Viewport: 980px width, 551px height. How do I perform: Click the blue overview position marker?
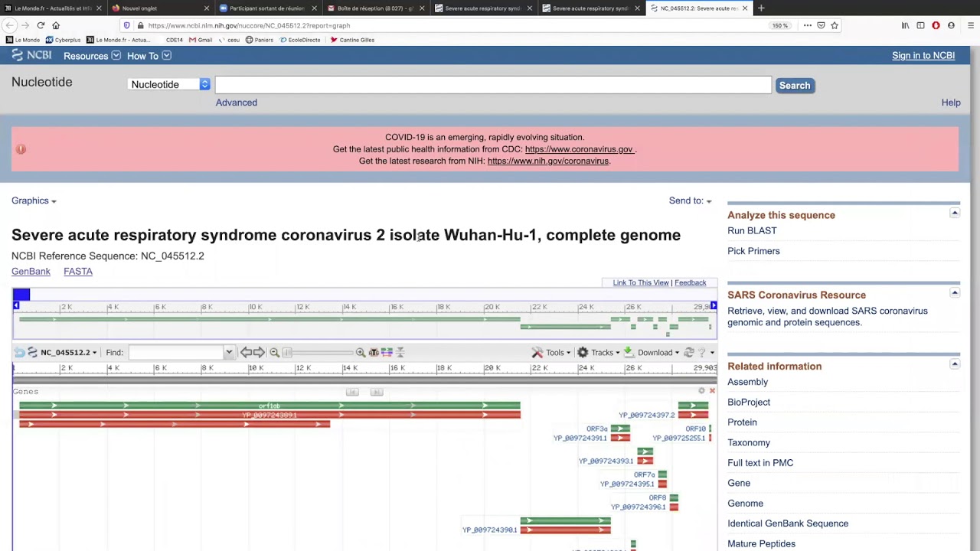[x=21, y=295]
